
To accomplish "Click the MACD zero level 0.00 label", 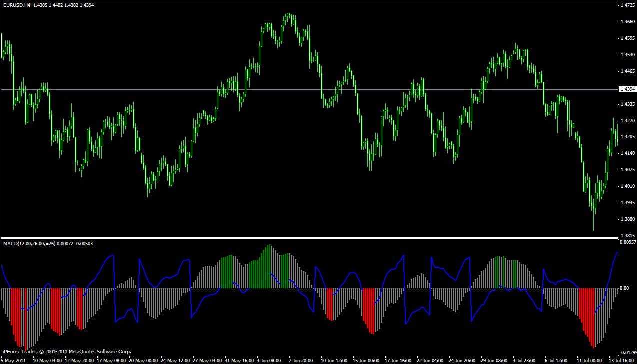I will (x=624, y=288).
